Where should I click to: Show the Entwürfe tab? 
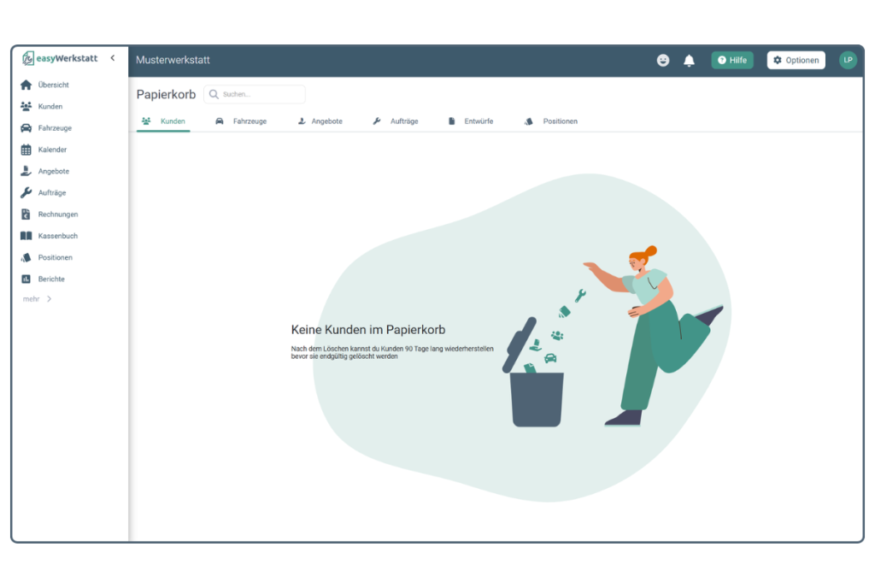click(x=471, y=121)
